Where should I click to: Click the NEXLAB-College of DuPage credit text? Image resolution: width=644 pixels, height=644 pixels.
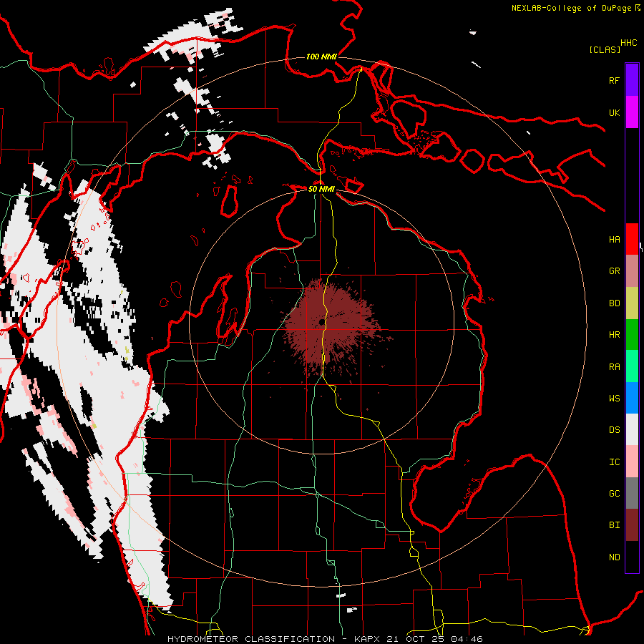572,8
